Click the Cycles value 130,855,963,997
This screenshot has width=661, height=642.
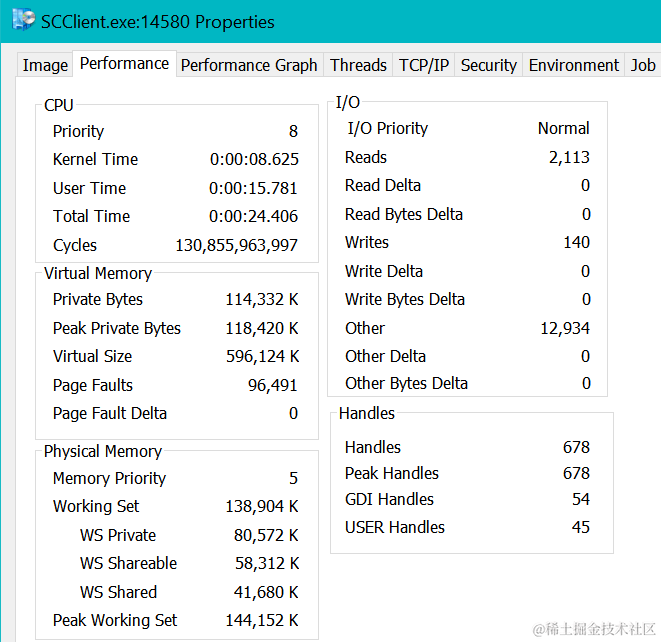click(x=236, y=245)
